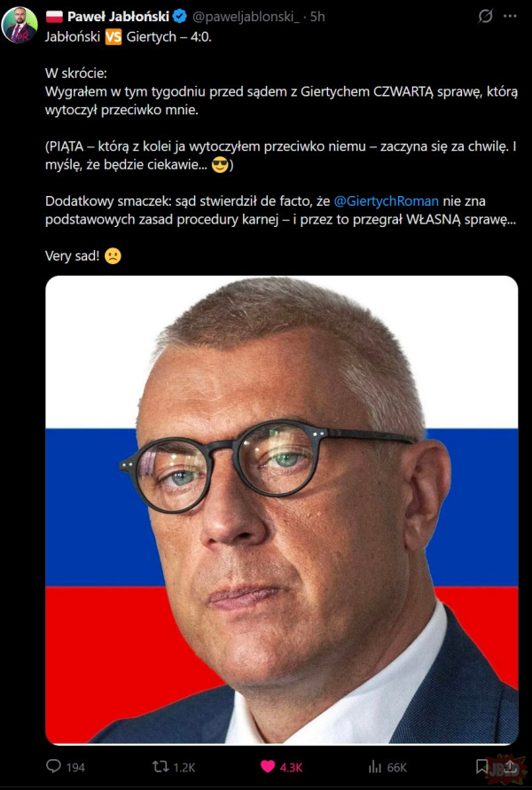Click the Paweł Jabłoński display name
The height and width of the screenshot is (790, 532).
click(118, 17)
